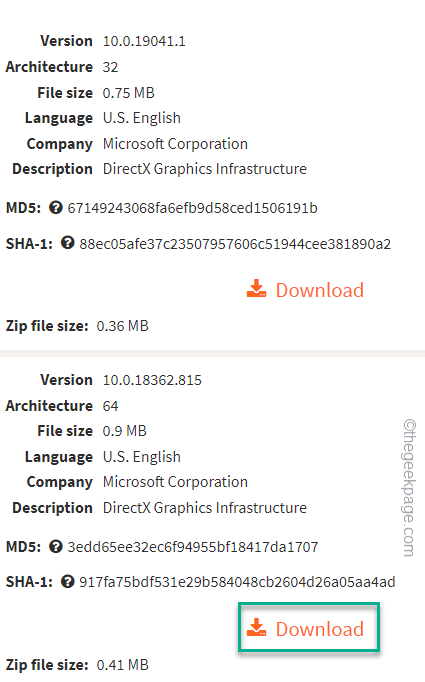Screen dimensions: 425x682
Task: Select the SHA-1 hash starting with 917fa75b
Action: (x=237, y=582)
